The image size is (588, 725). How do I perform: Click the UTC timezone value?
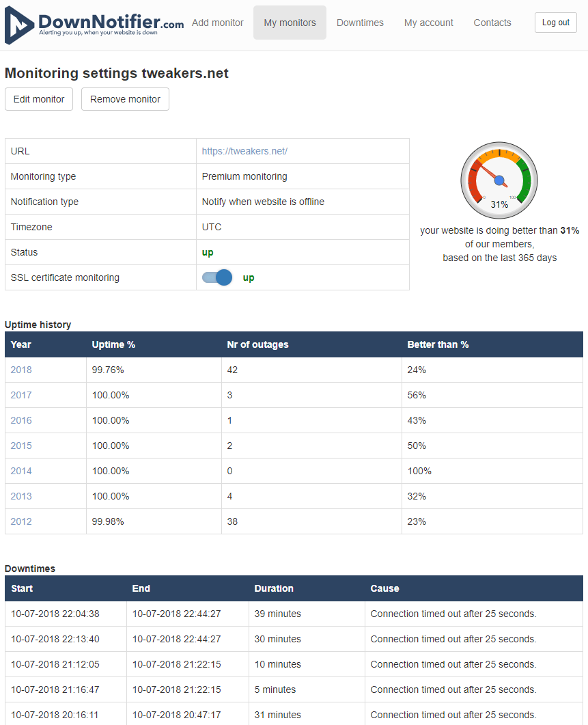coord(212,227)
